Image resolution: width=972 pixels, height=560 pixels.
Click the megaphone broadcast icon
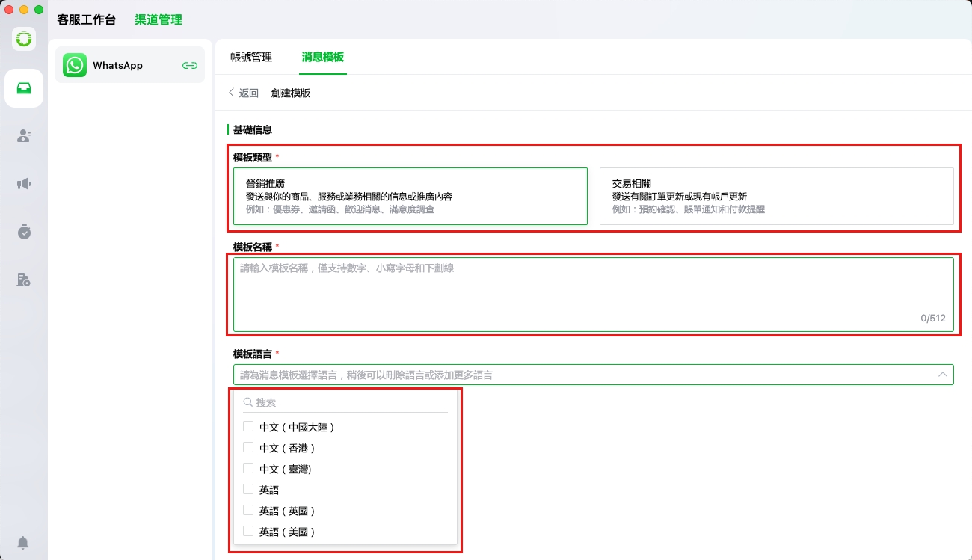click(x=24, y=184)
